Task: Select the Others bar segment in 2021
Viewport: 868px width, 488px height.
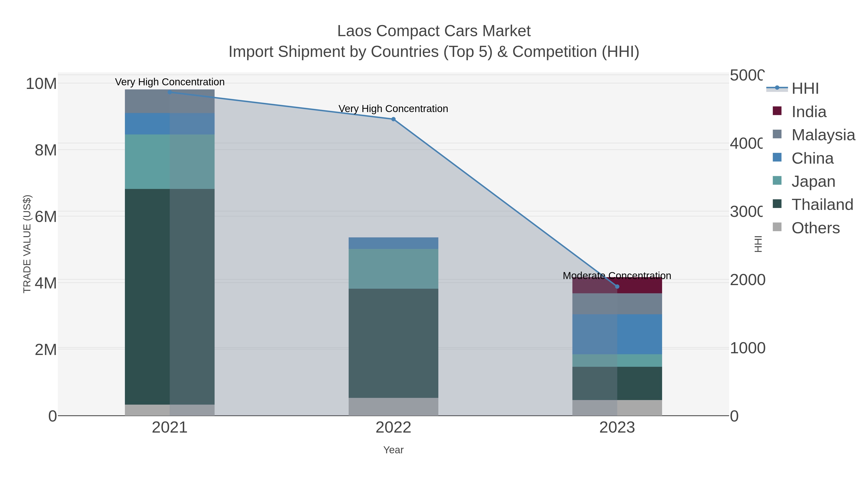Action: point(170,410)
